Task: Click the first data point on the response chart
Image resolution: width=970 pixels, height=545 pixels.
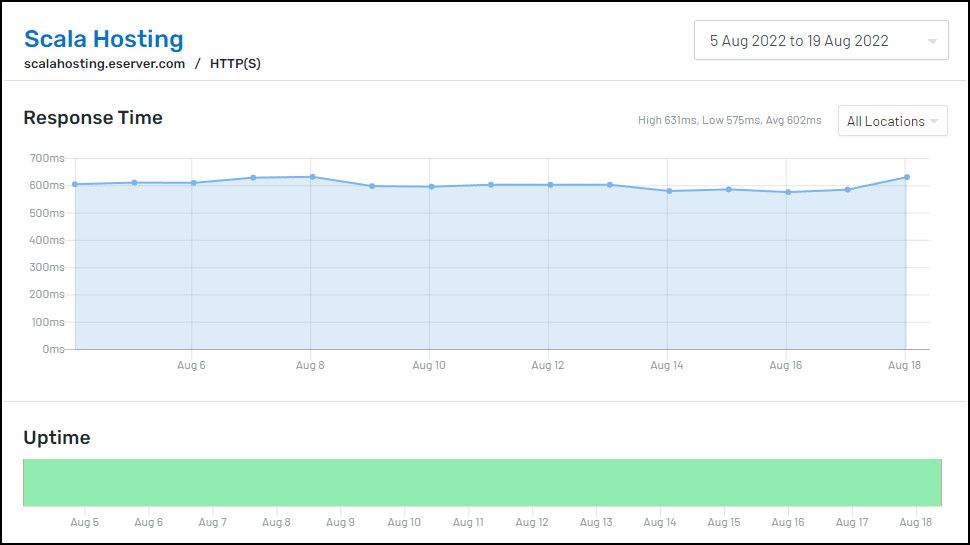Action: [75, 184]
